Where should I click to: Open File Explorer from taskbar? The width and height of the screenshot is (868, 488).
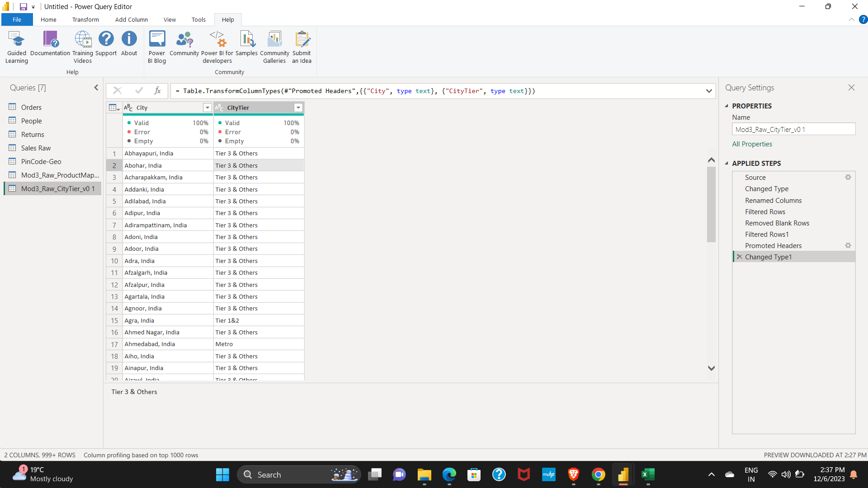[x=424, y=474]
